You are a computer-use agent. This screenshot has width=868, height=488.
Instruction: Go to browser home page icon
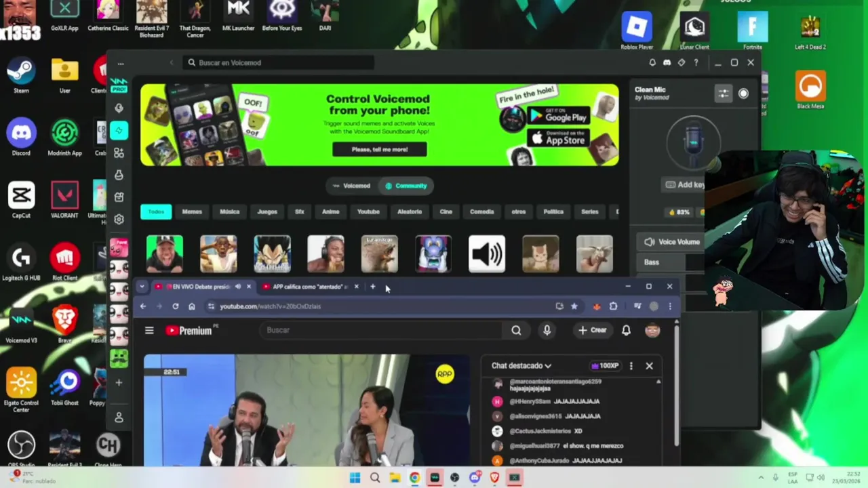coord(192,306)
